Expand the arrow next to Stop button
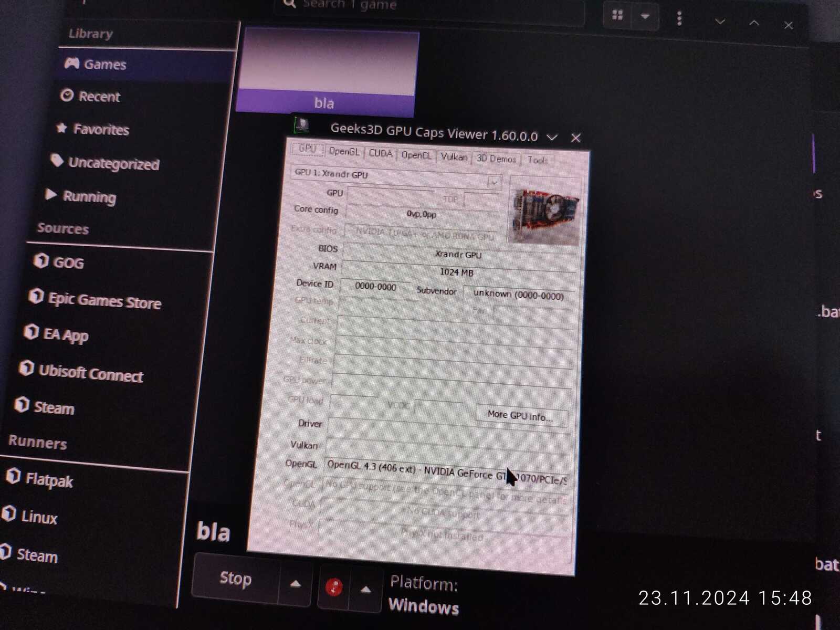 pos(295,583)
